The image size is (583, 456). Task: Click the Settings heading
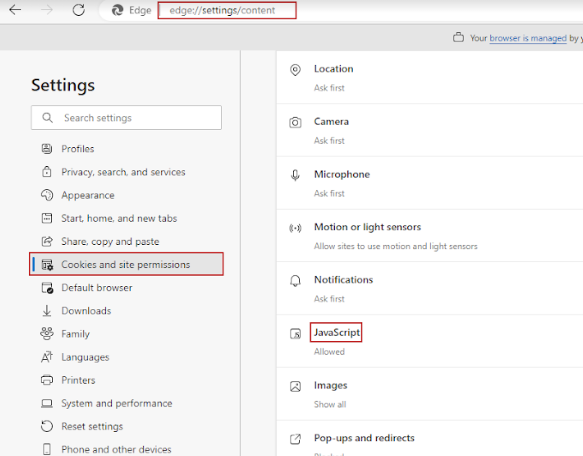pyautogui.click(x=63, y=85)
